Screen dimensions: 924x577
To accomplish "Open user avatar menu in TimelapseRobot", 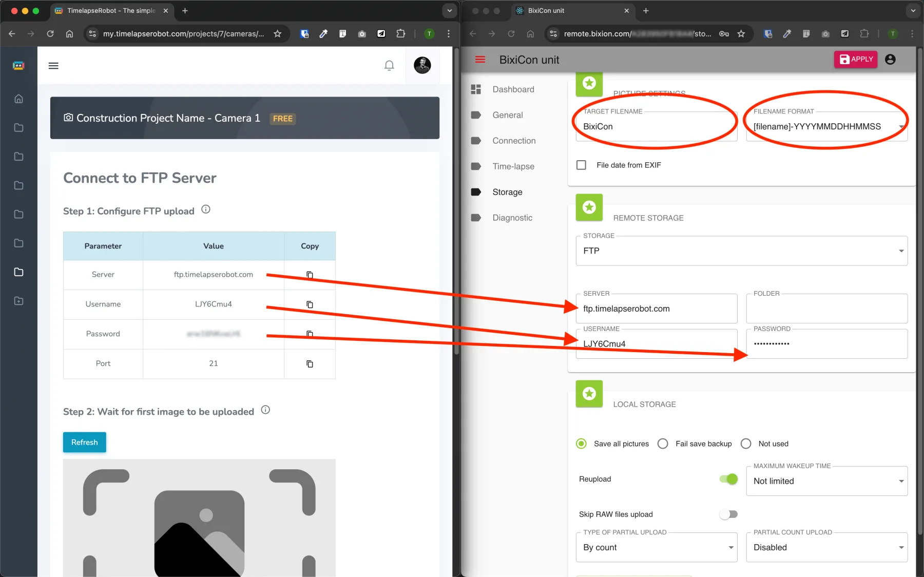I will (x=422, y=65).
